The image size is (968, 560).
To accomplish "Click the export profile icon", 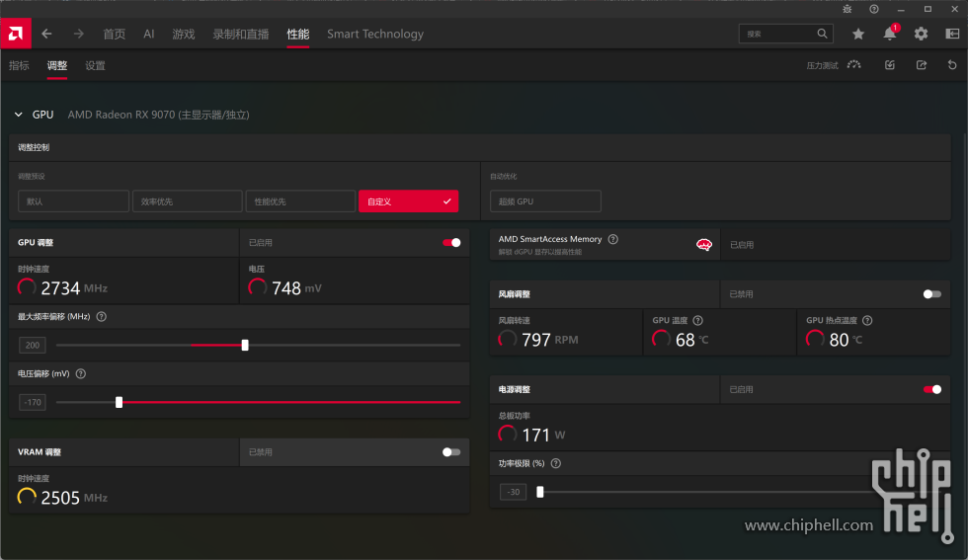I will 921,65.
